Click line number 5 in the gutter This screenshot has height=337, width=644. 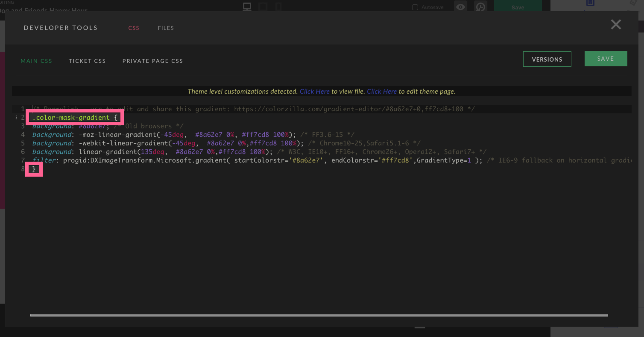point(23,143)
